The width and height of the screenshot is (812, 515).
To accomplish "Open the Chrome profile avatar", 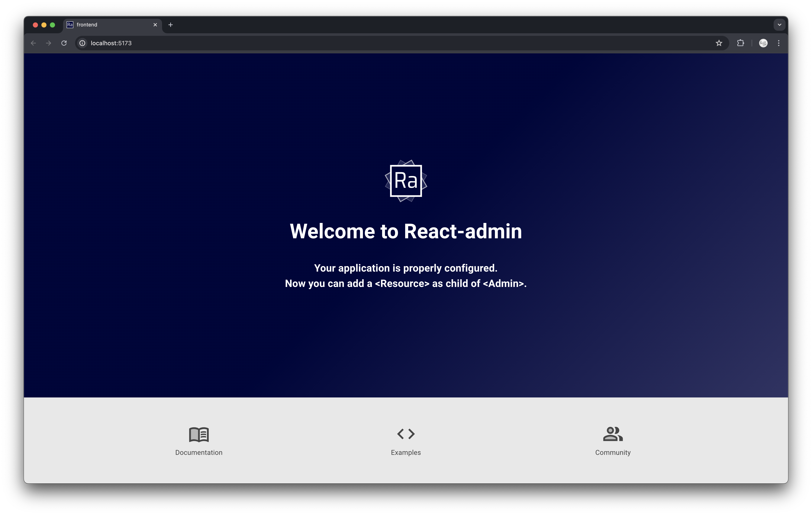I will 763,43.
